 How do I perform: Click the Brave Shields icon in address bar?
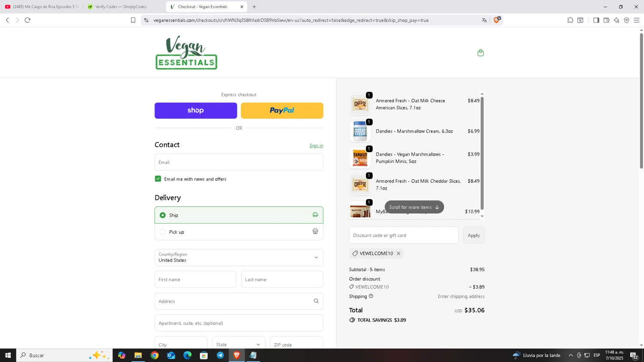point(497,20)
